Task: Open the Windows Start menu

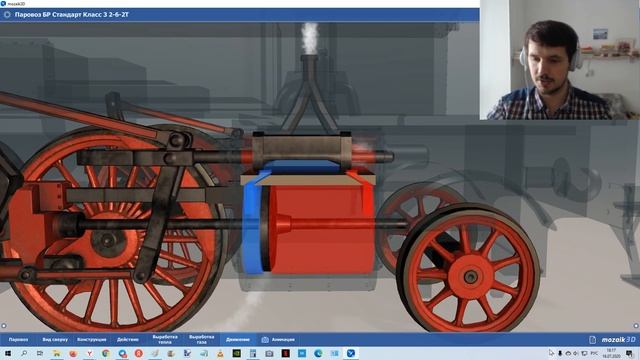Action: (x=7, y=353)
